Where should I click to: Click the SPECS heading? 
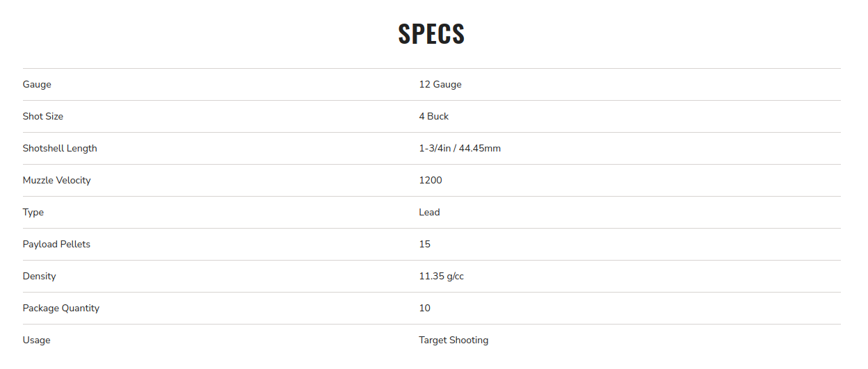point(431,33)
